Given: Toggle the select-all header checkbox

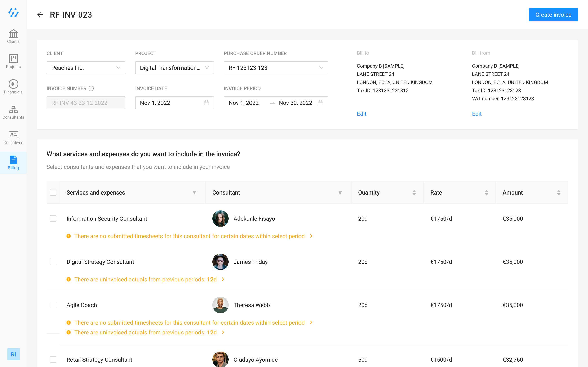Looking at the screenshot, I should click(53, 192).
